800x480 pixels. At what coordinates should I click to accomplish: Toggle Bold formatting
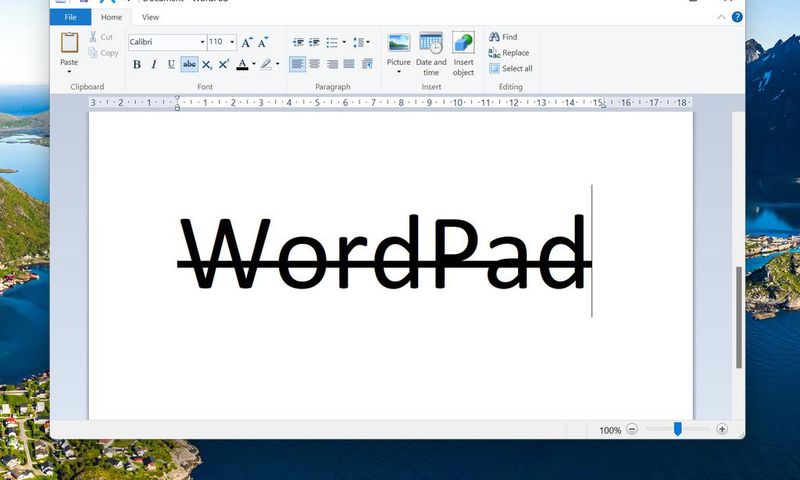(137, 64)
